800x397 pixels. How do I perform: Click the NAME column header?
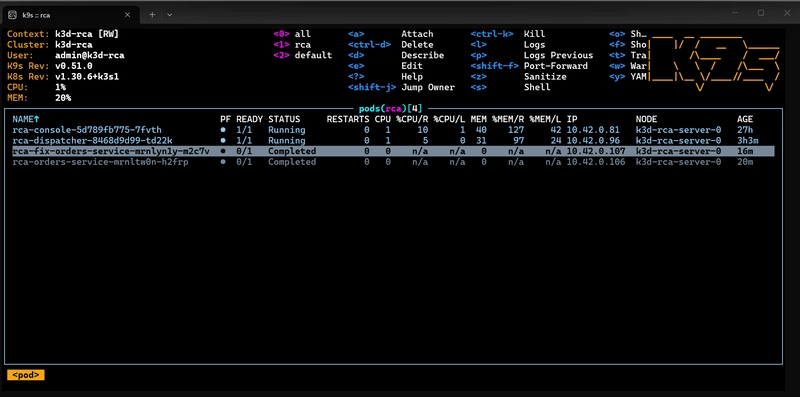point(26,119)
